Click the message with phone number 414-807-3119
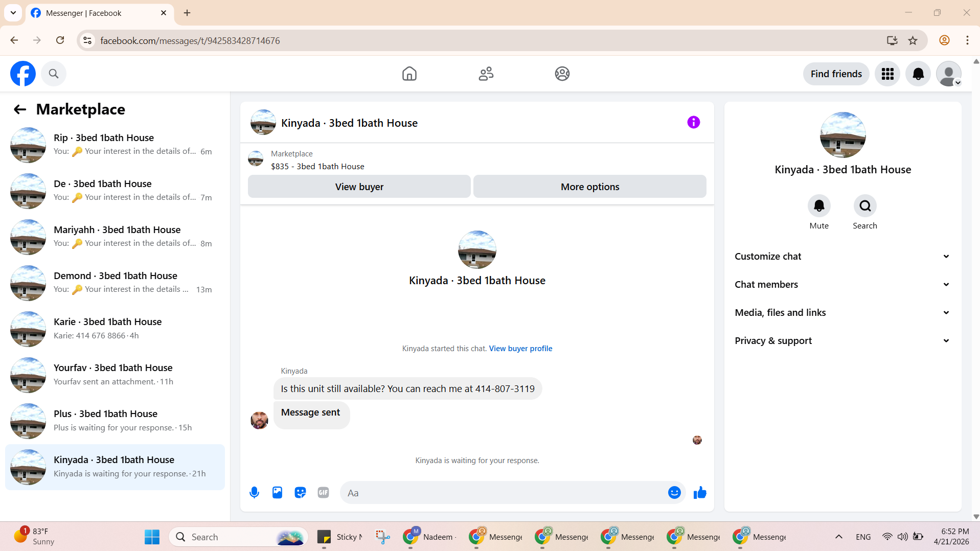Image resolution: width=980 pixels, height=551 pixels. [x=408, y=389]
